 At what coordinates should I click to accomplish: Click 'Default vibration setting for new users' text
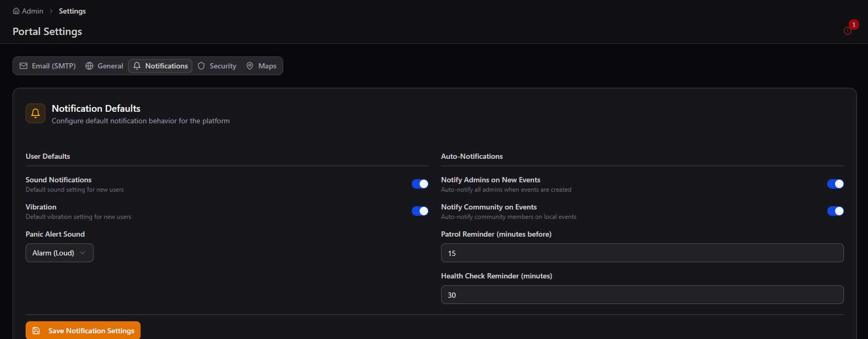coord(78,217)
